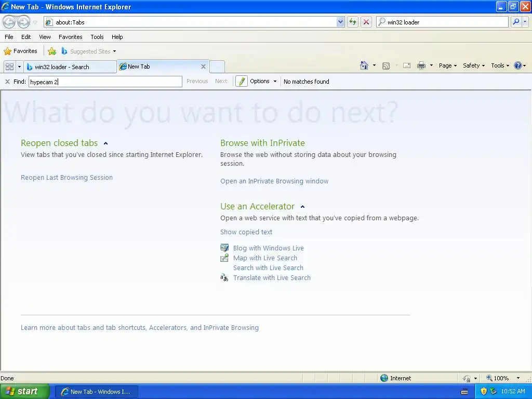Switch to win32 loader - Search tab
This screenshot has height=399, width=532.
point(70,67)
